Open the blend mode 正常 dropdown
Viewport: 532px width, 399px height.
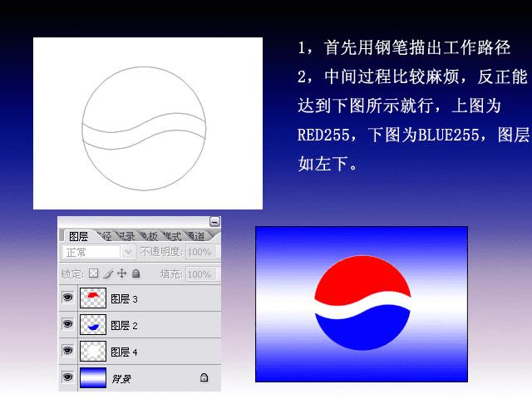click(98, 252)
